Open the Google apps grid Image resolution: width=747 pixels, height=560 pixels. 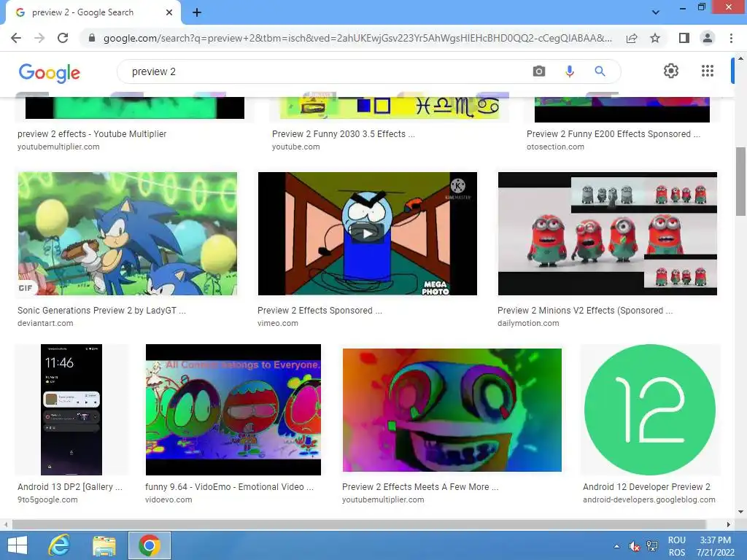708,71
